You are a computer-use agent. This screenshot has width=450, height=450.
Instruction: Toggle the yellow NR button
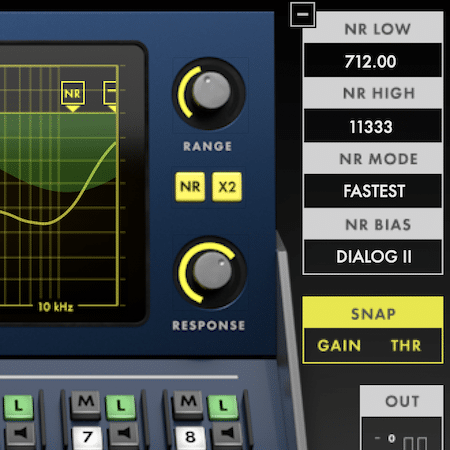click(x=190, y=187)
